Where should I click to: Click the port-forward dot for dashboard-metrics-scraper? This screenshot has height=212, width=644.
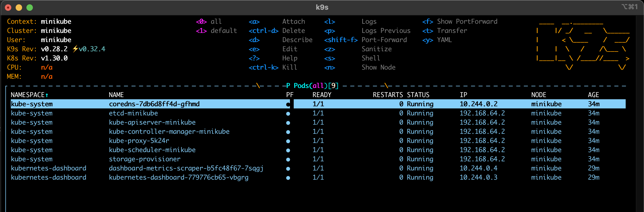[x=288, y=169]
